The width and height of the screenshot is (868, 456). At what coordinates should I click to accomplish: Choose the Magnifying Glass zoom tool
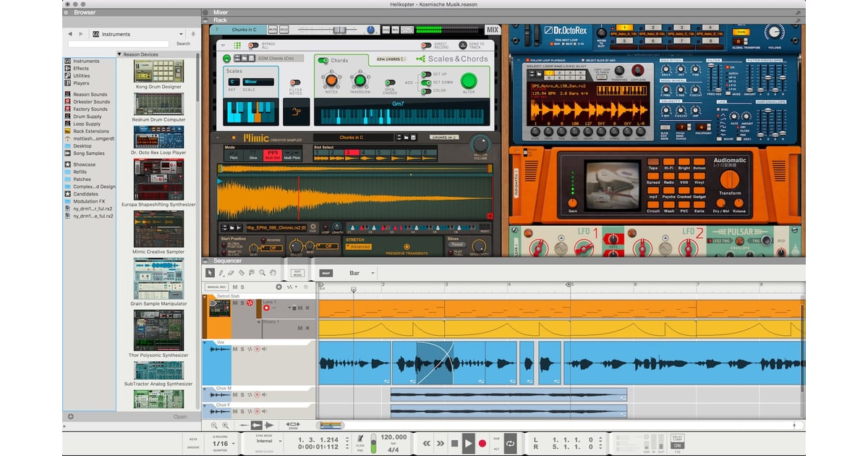pyautogui.click(x=262, y=273)
